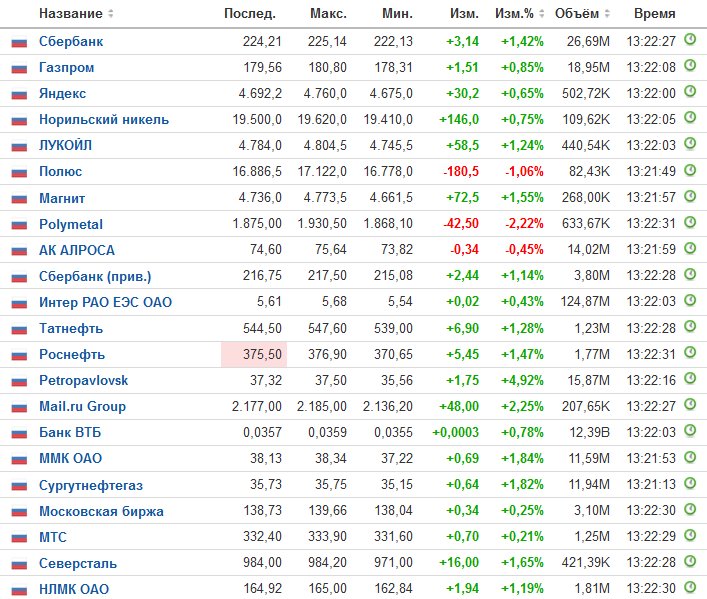Open the Petropavlovsk stock link

coord(83,380)
